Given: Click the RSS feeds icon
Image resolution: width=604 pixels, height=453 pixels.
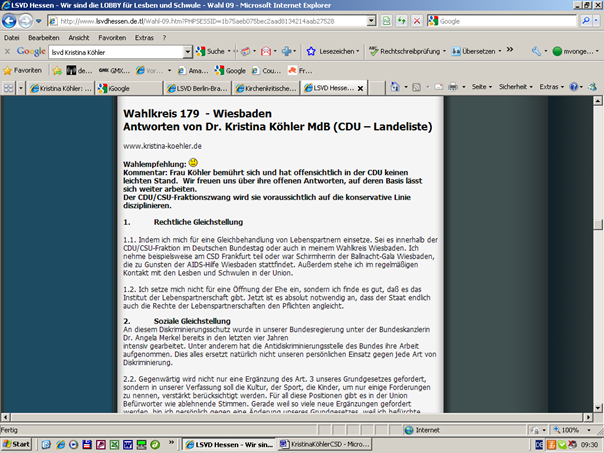Looking at the screenshot, I should coord(416,87).
